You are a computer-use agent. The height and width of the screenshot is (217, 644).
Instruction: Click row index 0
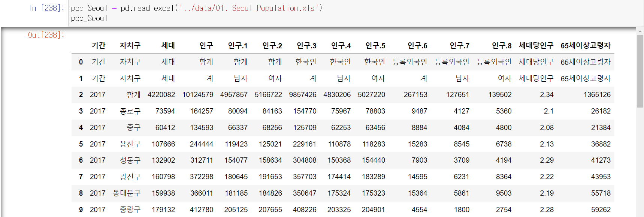pos(81,62)
